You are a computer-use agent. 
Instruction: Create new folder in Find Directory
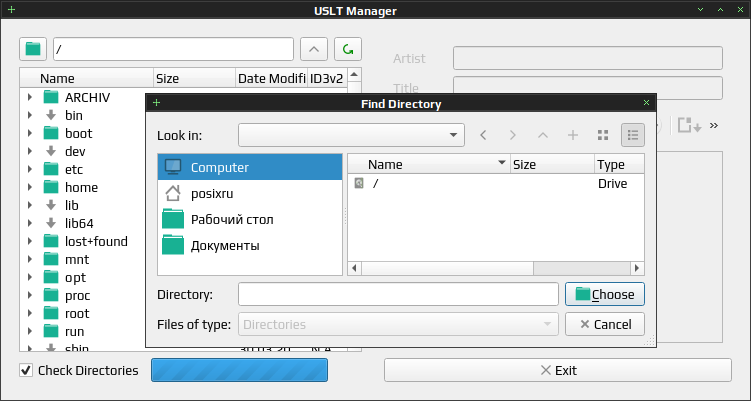pyautogui.click(x=573, y=135)
